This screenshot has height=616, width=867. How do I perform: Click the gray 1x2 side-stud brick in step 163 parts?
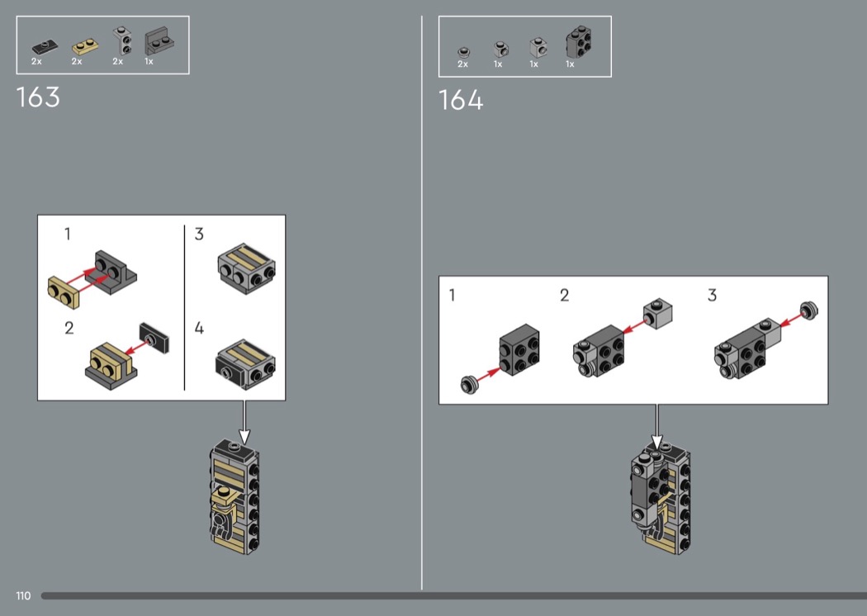click(x=122, y=41)
